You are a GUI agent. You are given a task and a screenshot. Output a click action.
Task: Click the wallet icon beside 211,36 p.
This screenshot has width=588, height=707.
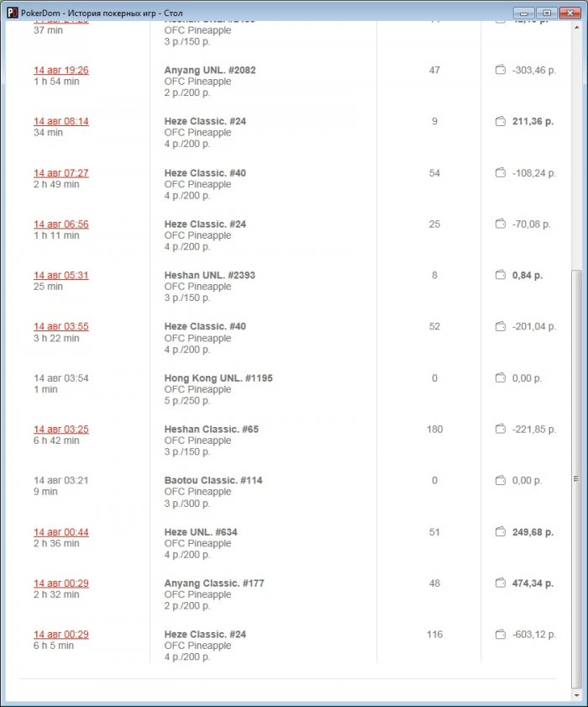point(501,121)
